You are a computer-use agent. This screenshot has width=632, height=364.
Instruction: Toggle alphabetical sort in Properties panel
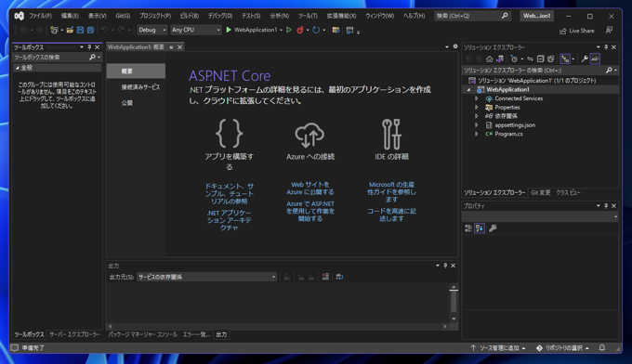pyautogui.click(x=480, y=228)
